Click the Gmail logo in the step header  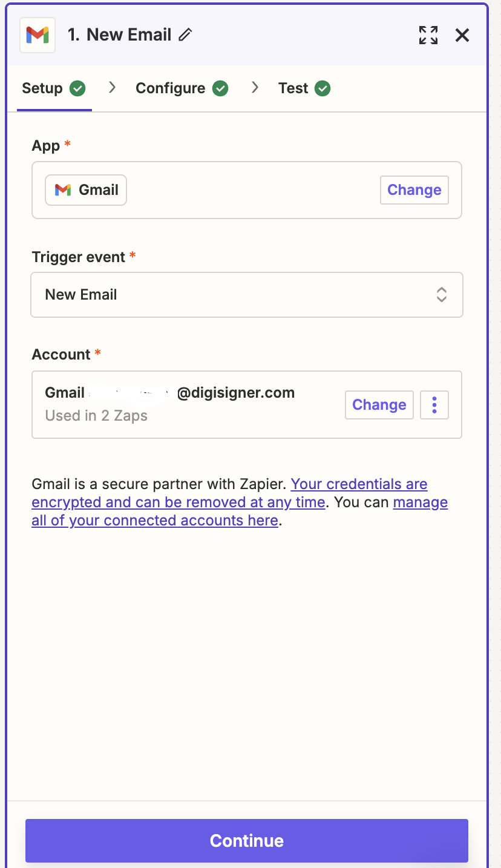point(38,35)
